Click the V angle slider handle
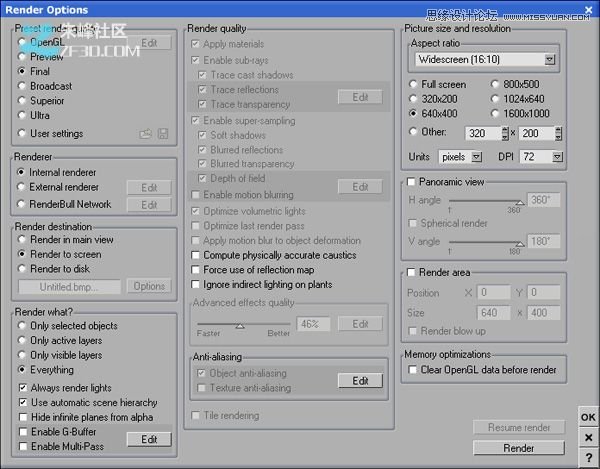600x469 pixels. point(520,244)
